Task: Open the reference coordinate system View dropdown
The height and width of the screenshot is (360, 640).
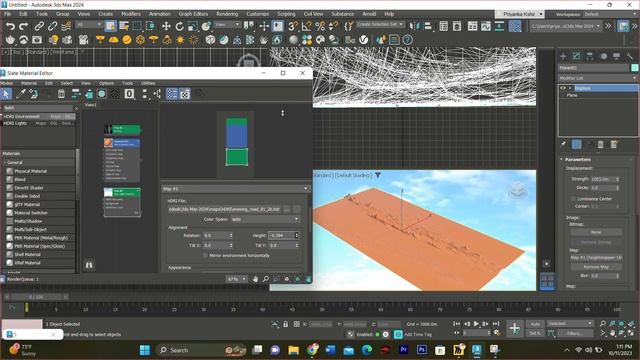Action: tap(227, 25)
